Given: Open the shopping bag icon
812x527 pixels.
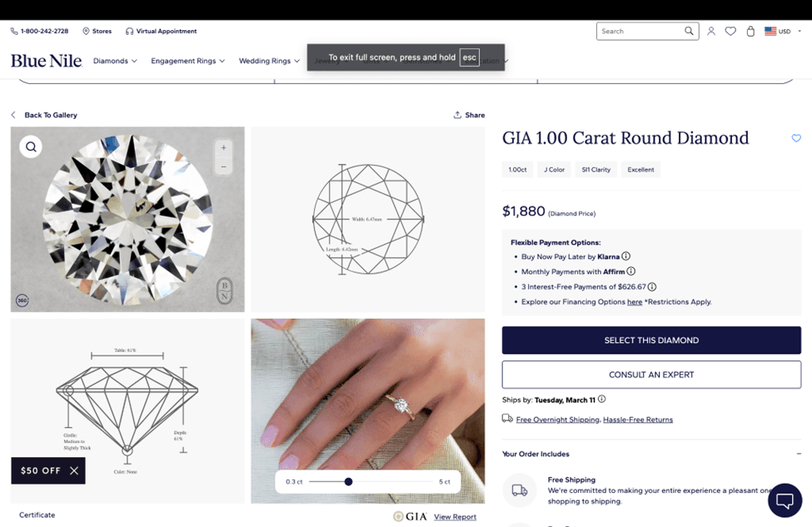Looking at the screenshot, I should click(x=750, y=31).
